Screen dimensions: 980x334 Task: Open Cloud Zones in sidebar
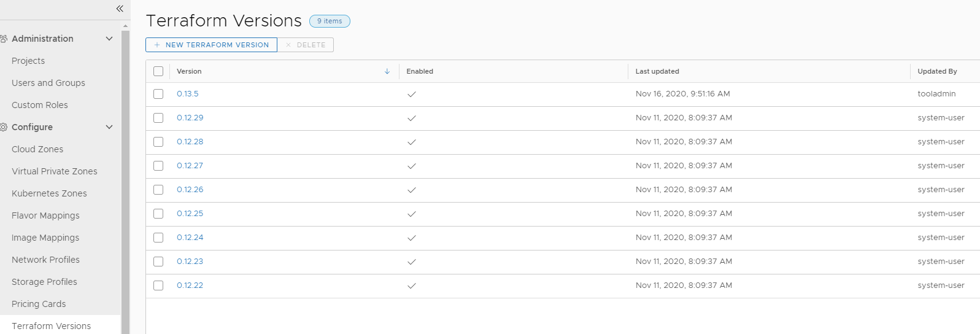click(37, 149)
